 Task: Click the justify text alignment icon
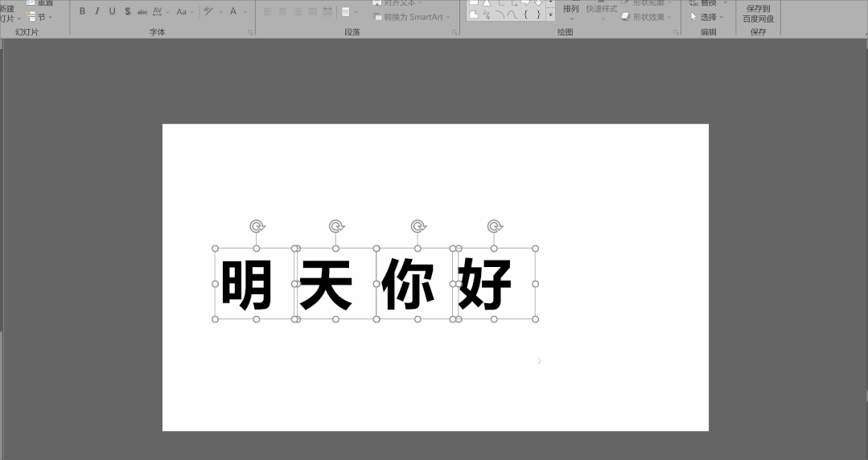coord(312,12)
